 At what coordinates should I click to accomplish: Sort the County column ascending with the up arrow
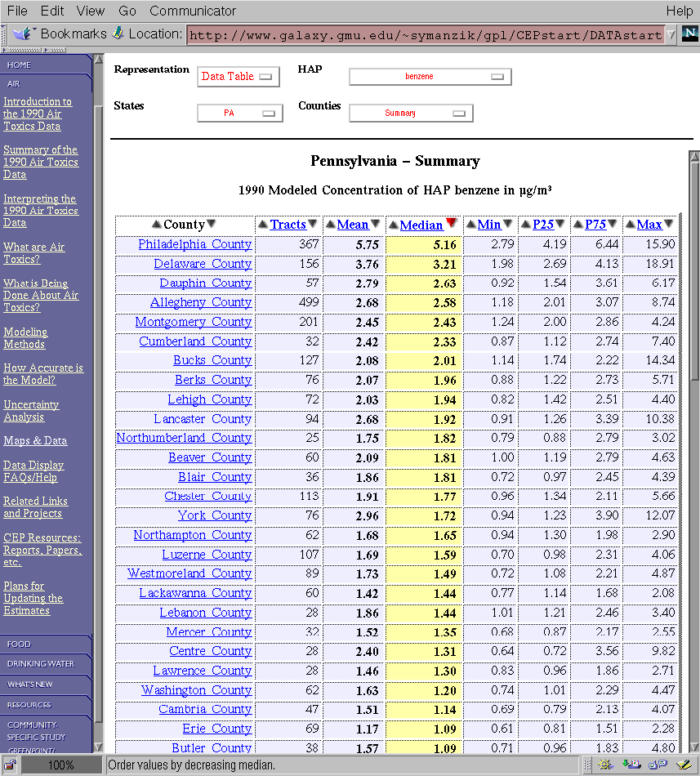pos(156,225)
